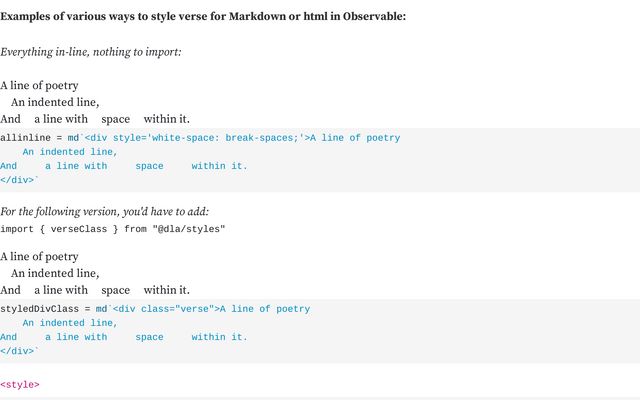Screen dimensions: 640x400
Task: Click 'md' template tag in allinline cell
Action: (73, 138)
